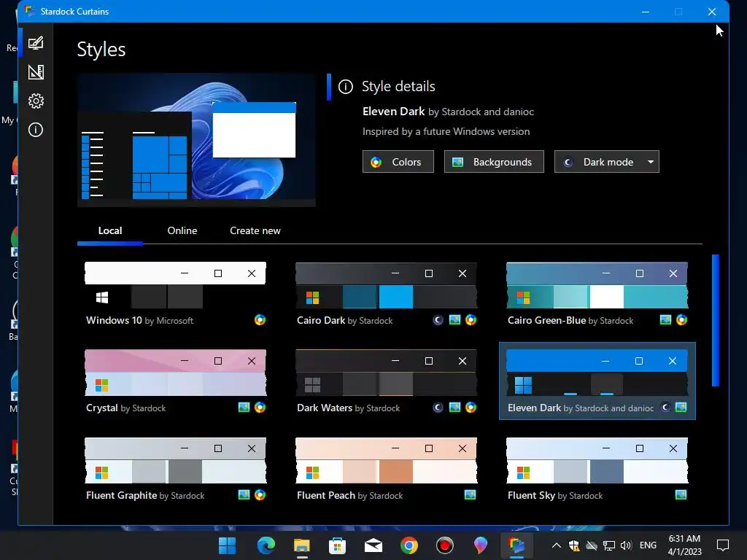Image resolution: width=747 pixels, height=560 pixels.
Task: Select the Fluent Graphite style thumbnail
Action: 175,461
